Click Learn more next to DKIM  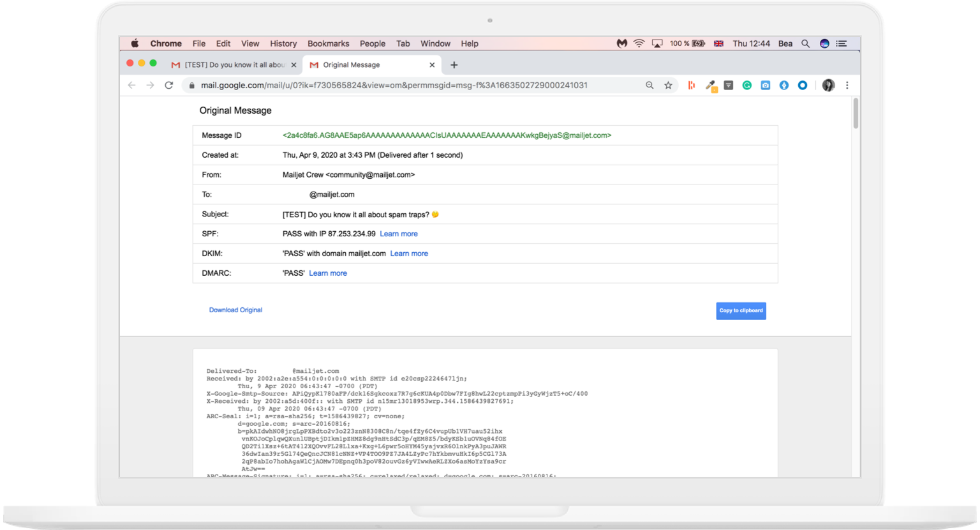(x=409, y=254)
